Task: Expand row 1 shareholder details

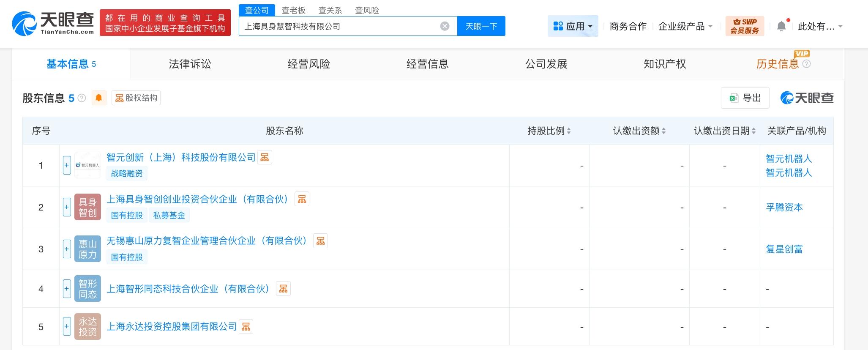Action: tap(67, 165)
